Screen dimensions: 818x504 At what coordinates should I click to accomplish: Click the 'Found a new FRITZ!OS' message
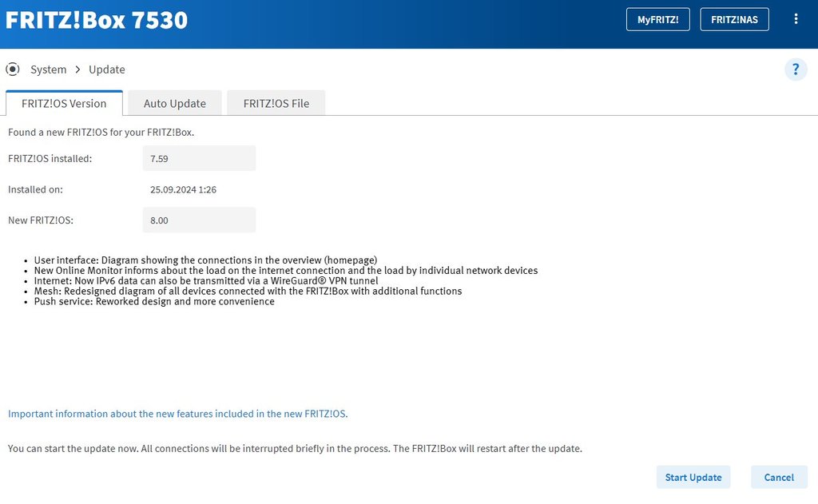[101, 133]
